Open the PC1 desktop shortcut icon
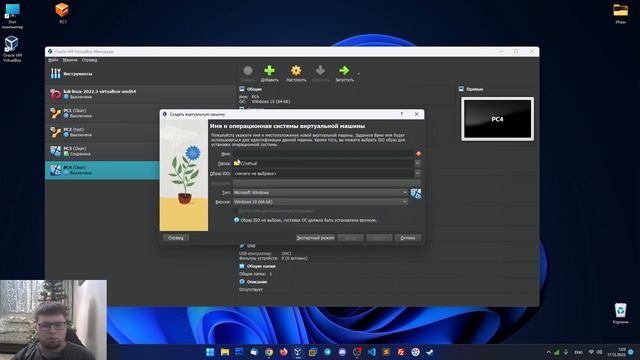Image resolution: width=640 pixels, height=360 pixels. tap(62, 13)
